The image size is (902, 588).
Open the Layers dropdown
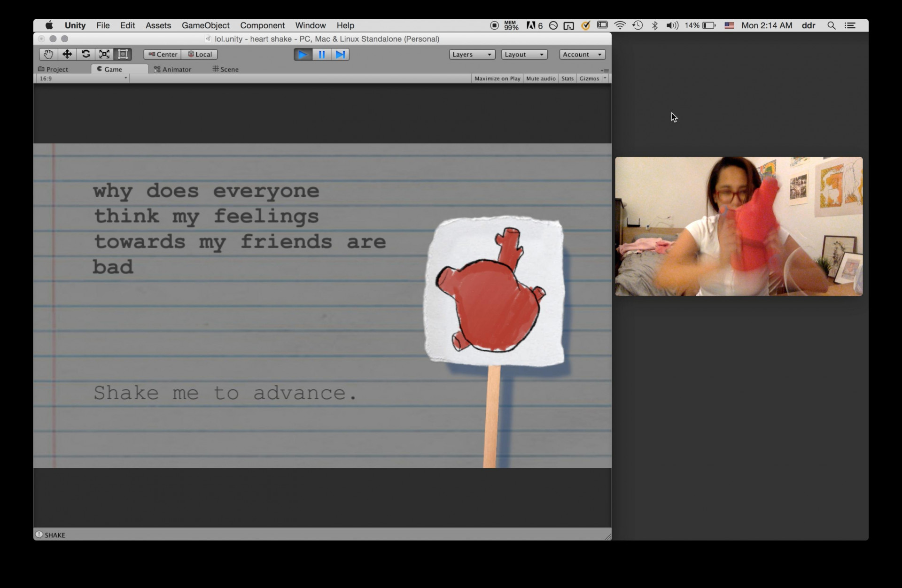(x=472, y=54)
